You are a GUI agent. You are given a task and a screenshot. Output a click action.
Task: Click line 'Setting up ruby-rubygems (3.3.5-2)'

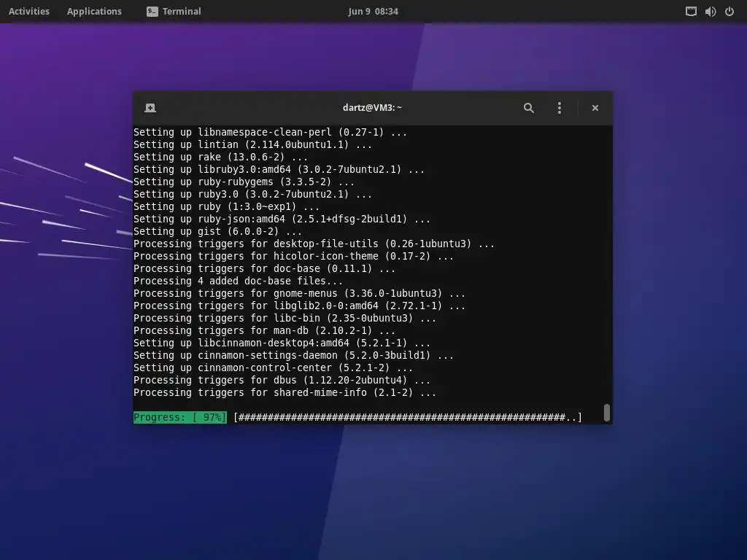pyautogui.click(x=244, y=182)
